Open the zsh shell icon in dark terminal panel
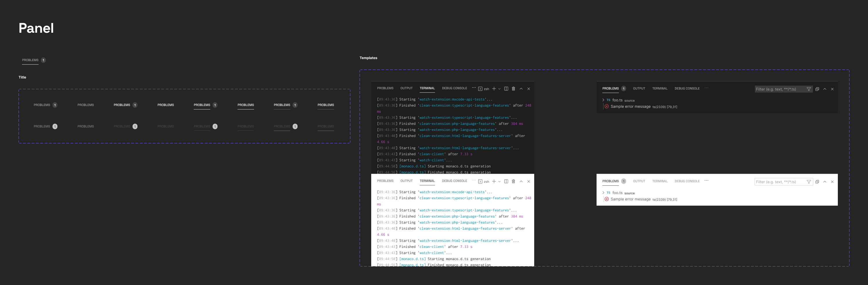This screenshot has width=868, height=285. click(480, 89)
